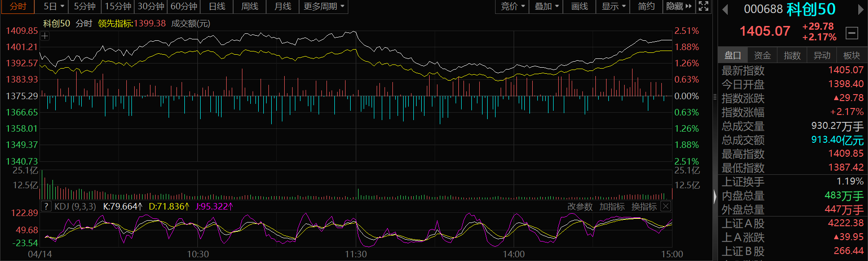Click the side panel splitter arrow handle
The height and width of the screenshot is (261, 868).
[715, 197]
